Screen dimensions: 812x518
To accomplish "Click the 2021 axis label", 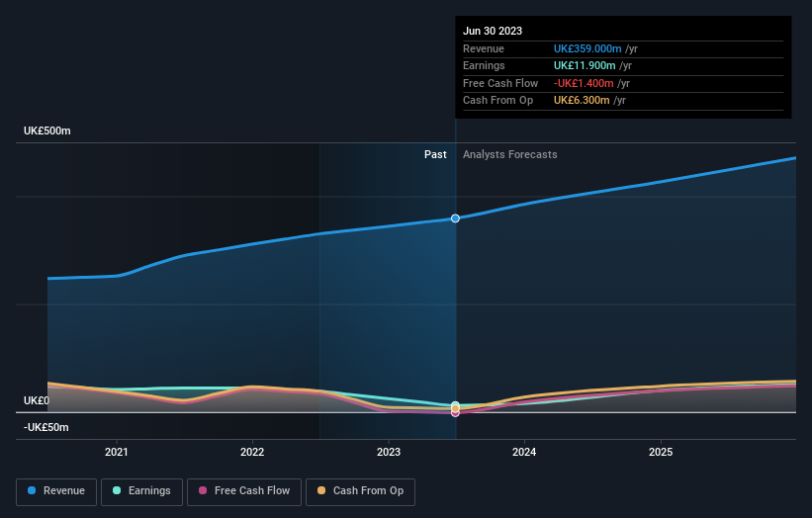I will click(x=117, y=453).
